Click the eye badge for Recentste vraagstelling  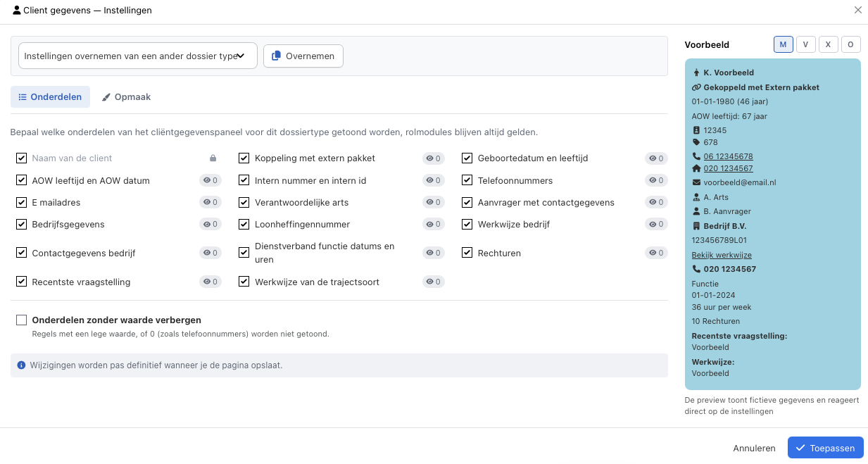click(x=210, y=282)
